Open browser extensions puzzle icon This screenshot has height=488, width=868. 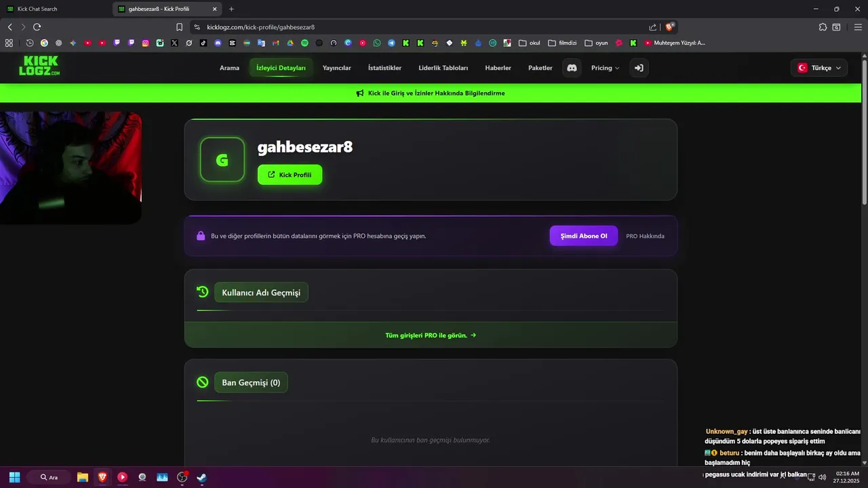pyautogui.click(x=823, y=27)
